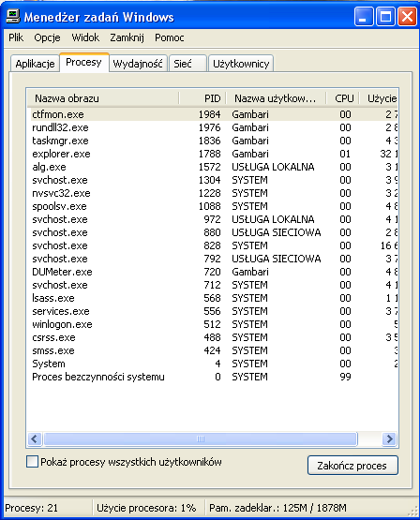Sort by Użycie column header
Image resolution: width=420 pixels, height=520 pixels.
pos(378,98)
